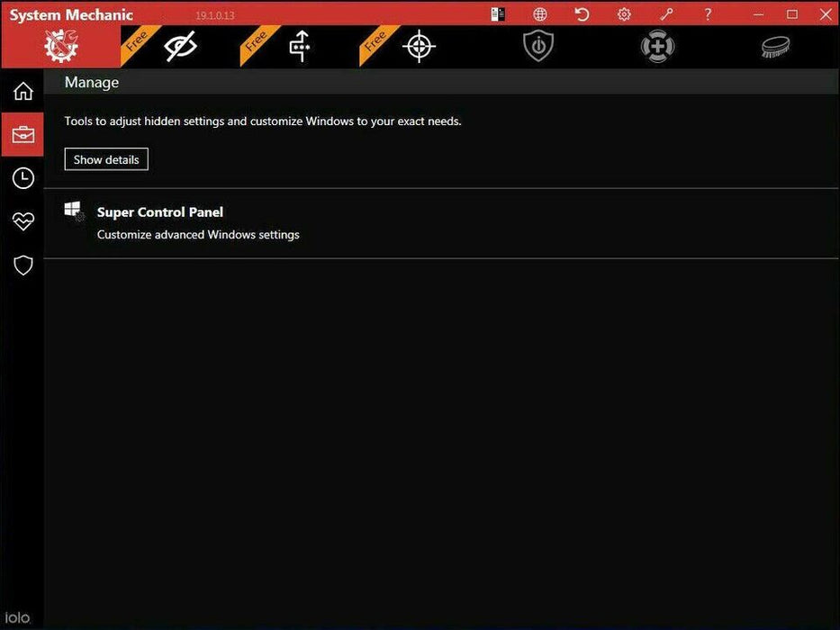Navigate to the Home sidebar icon
The height and width of the screenshot is (630, 840).
(x=23, y=90)
